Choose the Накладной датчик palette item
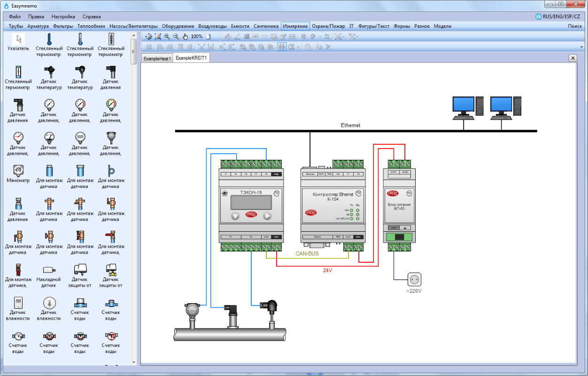The height and width of the screenshot is (376, 588). [x=48, y=272]
